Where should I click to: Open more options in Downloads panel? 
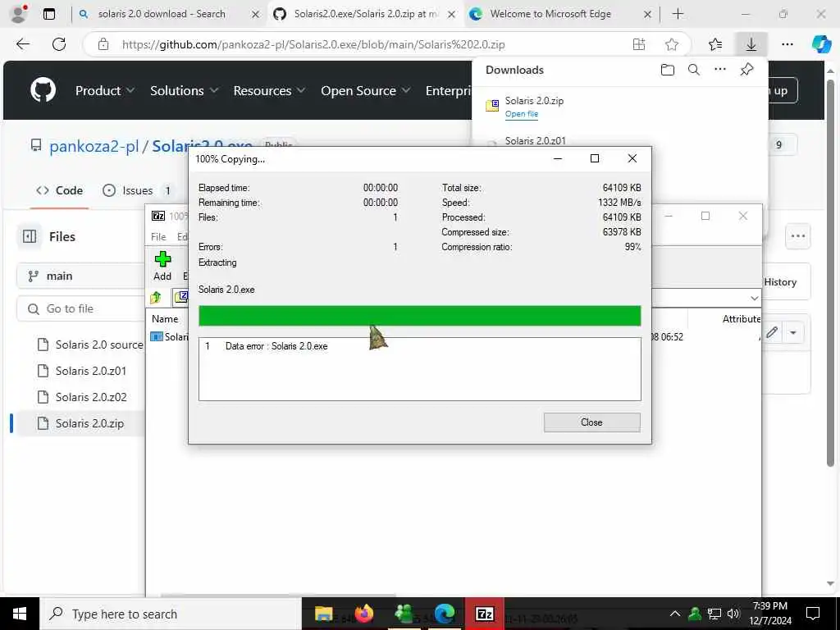click(720, 70)
